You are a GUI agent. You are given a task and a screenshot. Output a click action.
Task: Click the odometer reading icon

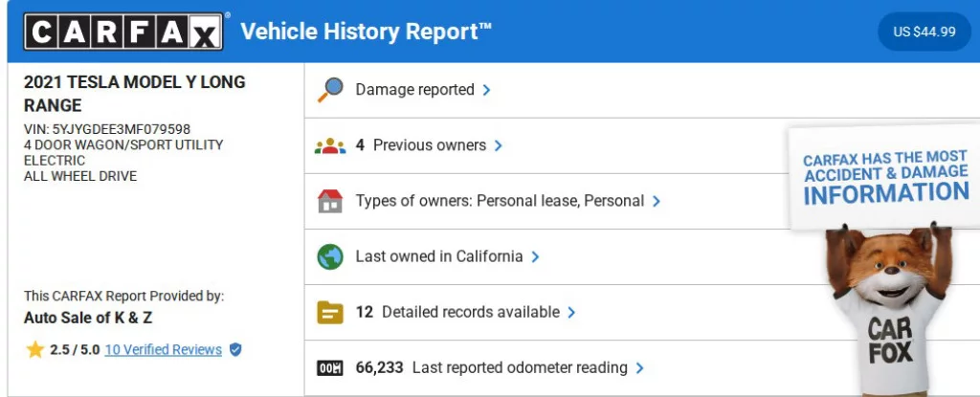point(329,368)
